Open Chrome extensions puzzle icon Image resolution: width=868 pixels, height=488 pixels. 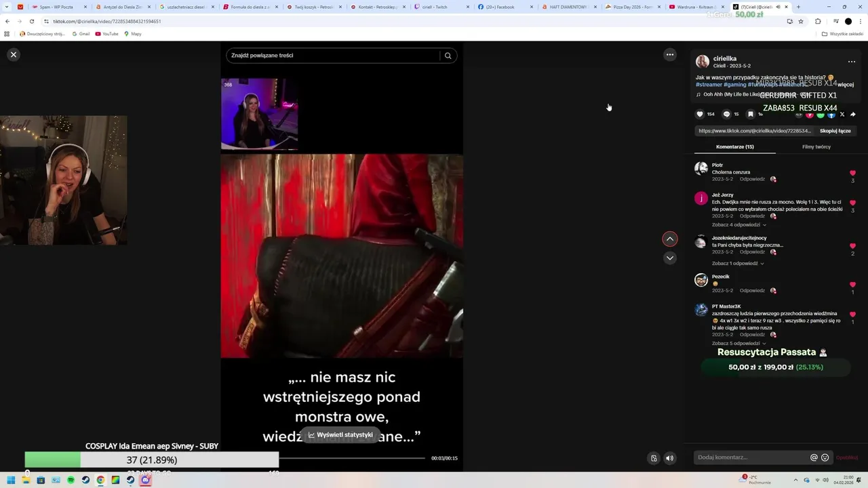[817, 21]
